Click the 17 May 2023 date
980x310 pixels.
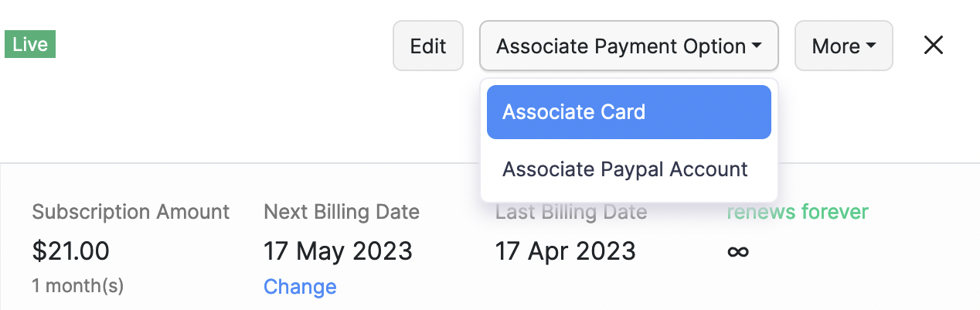tap(338, 251)
